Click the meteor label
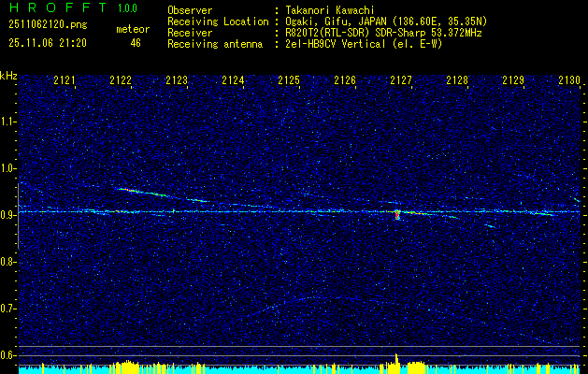This screenshot has height=374, width=588. [x=133, y=29]
